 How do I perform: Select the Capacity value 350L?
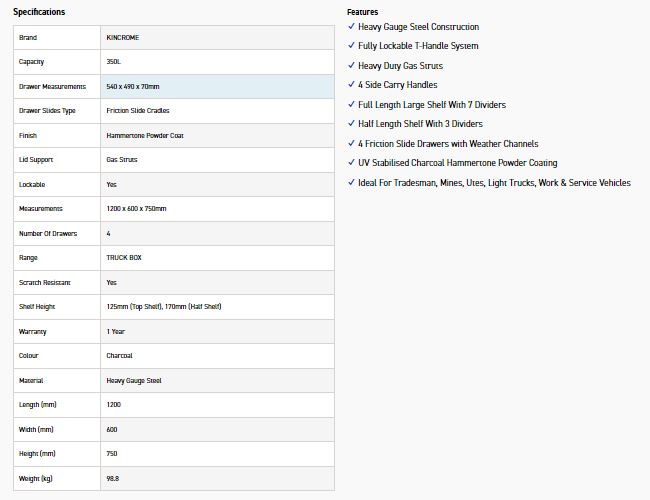(116, 62)
